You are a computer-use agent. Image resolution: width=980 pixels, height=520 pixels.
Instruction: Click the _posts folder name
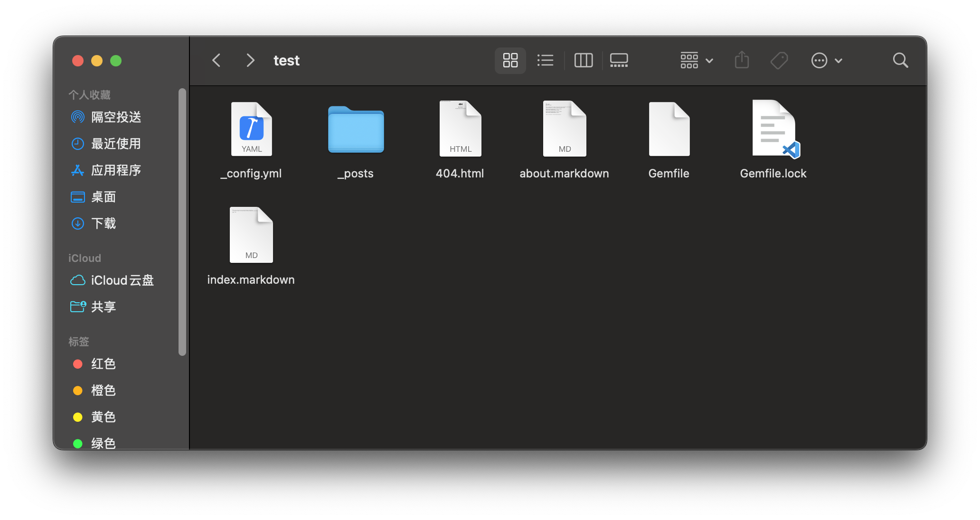356,174
